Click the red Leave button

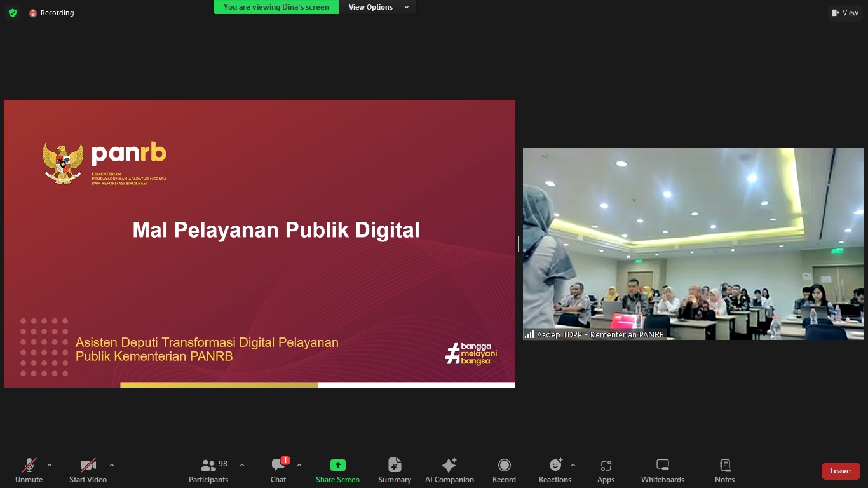point(840,471)
